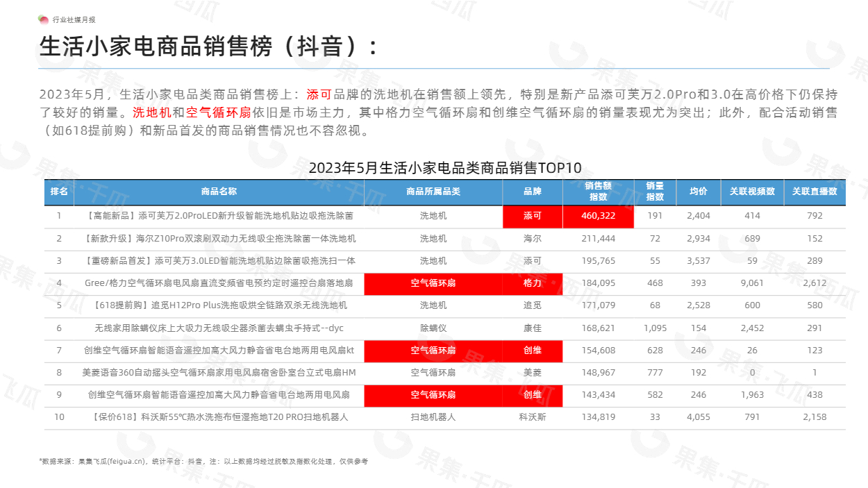Click the related livestreams value 2,612
This screenshot has height=488, width=868.
pos(815,283)
